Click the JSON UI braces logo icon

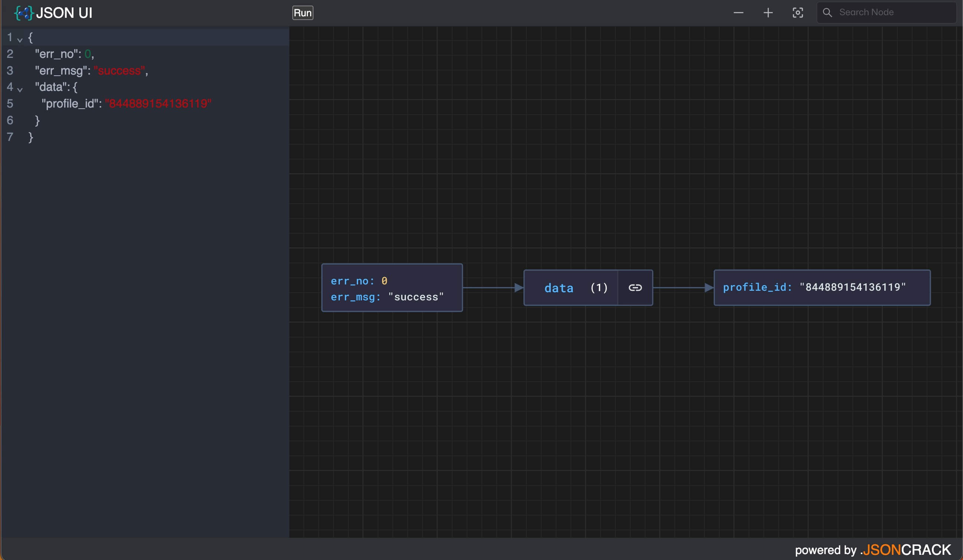tap(24, 13)
